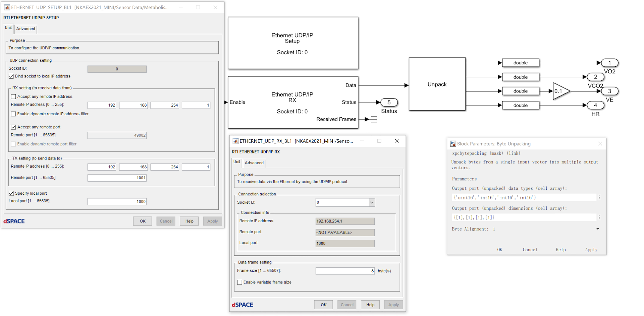The height and width of the screenshot is (316, 644).
Task: Enable variable frame size checkbox
Action: tap(239, 282)
